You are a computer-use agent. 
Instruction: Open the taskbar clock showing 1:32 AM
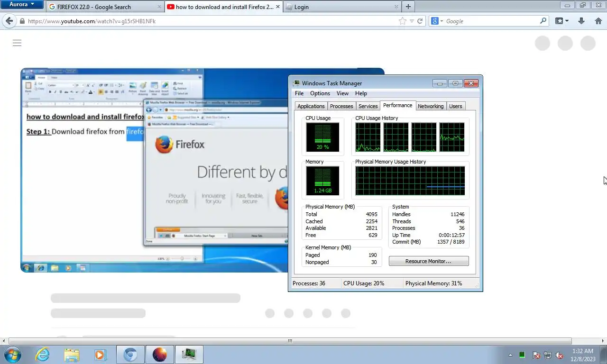click(583, 355)
